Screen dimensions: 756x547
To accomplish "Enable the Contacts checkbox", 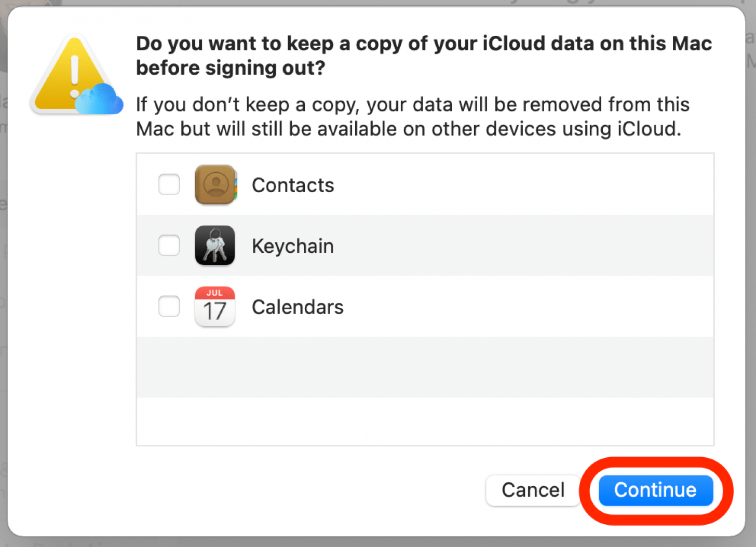I will coord(169,185).
